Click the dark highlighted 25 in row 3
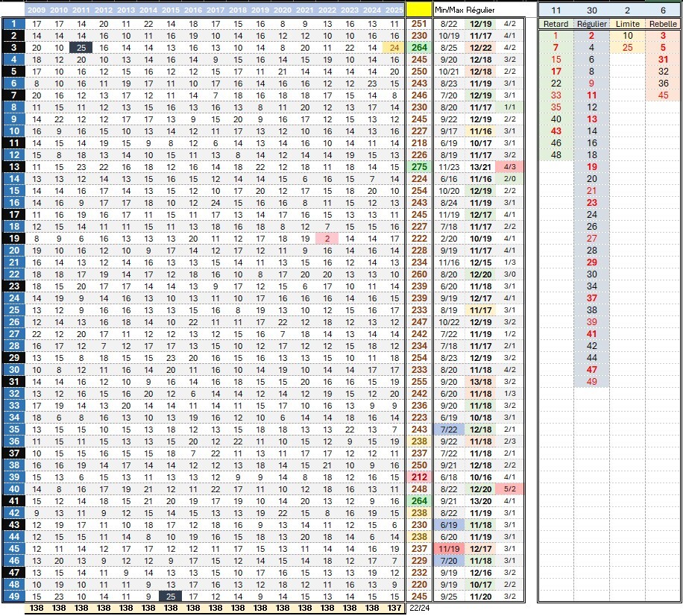The image size is (683, 616). (81, 48)
